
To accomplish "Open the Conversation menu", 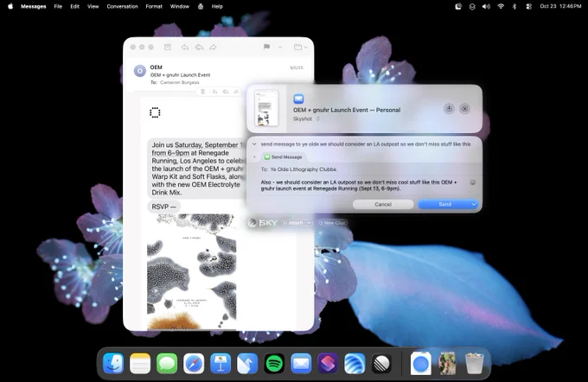I will tap(122, 6).
